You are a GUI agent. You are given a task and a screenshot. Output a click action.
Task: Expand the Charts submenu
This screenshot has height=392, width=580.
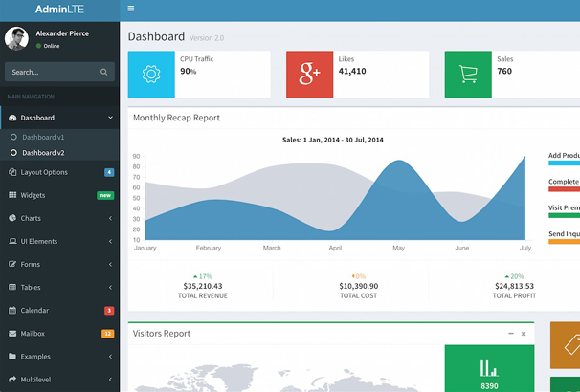click(110, 218)
